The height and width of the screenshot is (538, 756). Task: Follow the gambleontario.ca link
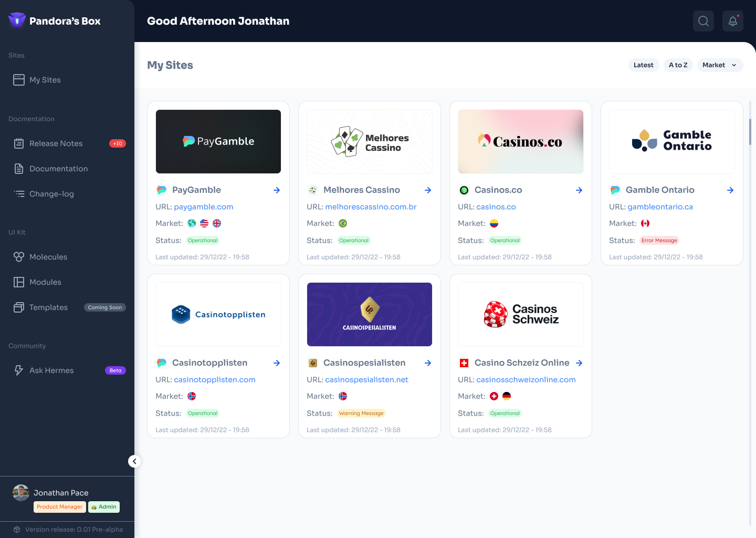click(660, 207)
